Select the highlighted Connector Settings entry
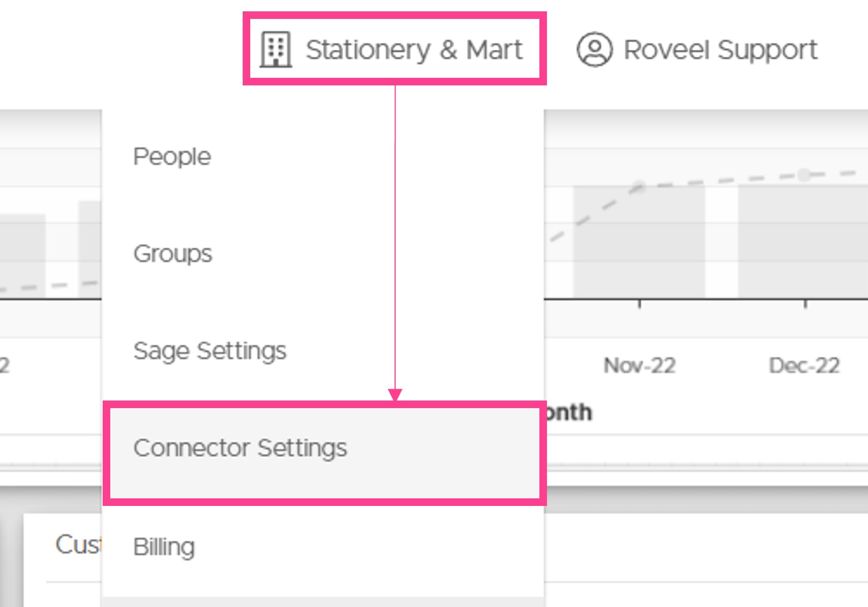The height and width of the screenshot is (607, 868). coord(324,453)
